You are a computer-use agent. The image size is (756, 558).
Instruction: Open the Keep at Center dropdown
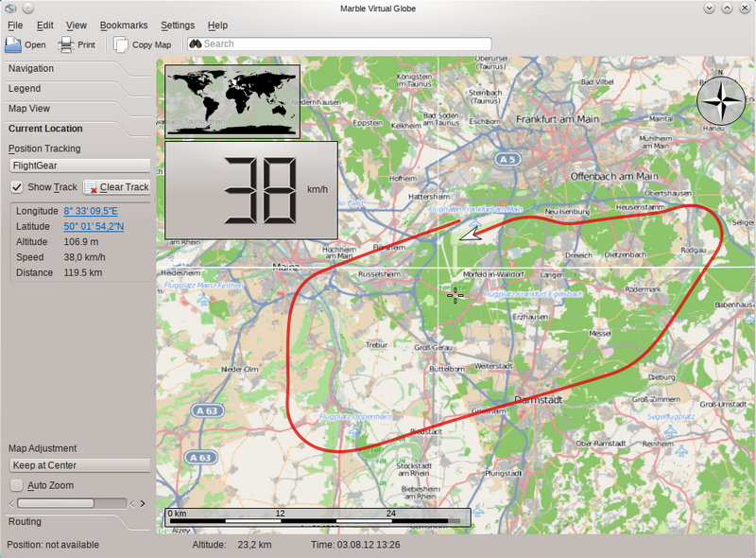coord(80,465)
